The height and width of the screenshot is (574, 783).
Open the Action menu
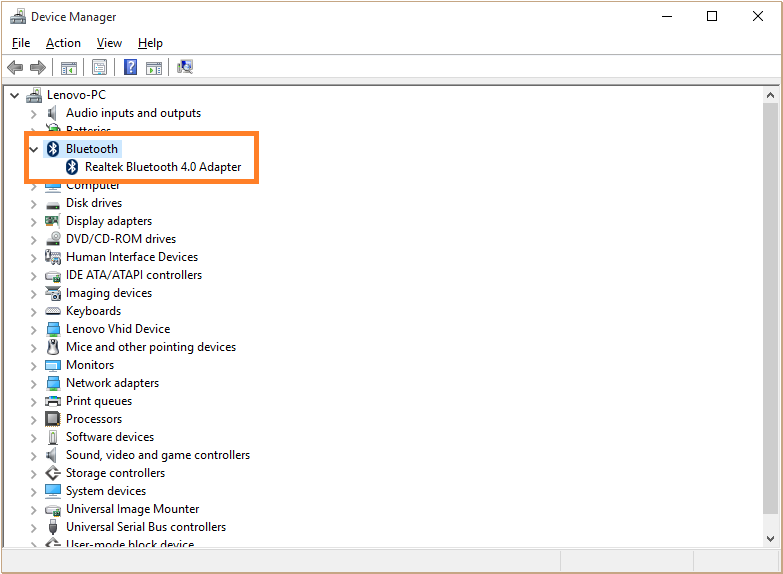63,43
